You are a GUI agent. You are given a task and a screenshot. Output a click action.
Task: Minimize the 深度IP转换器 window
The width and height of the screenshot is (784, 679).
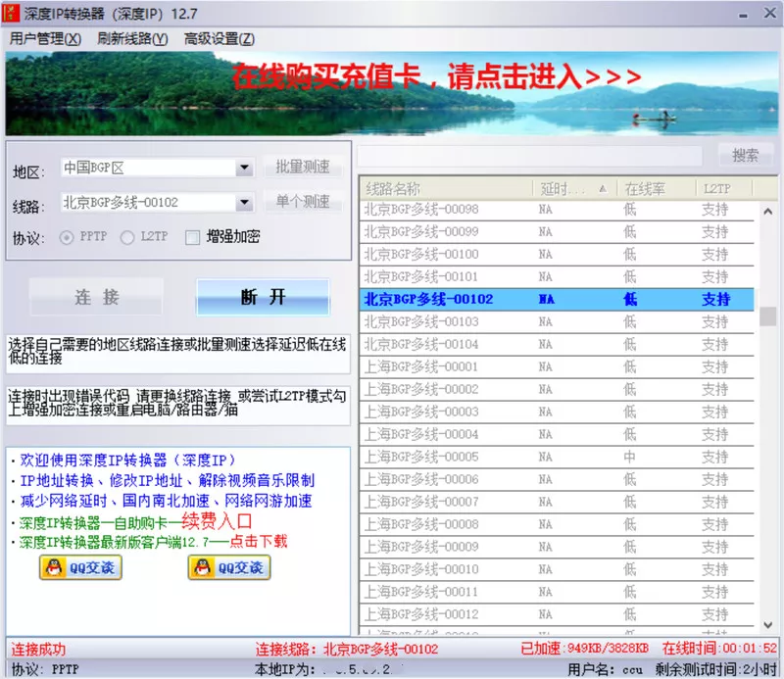tap(744, 16)
